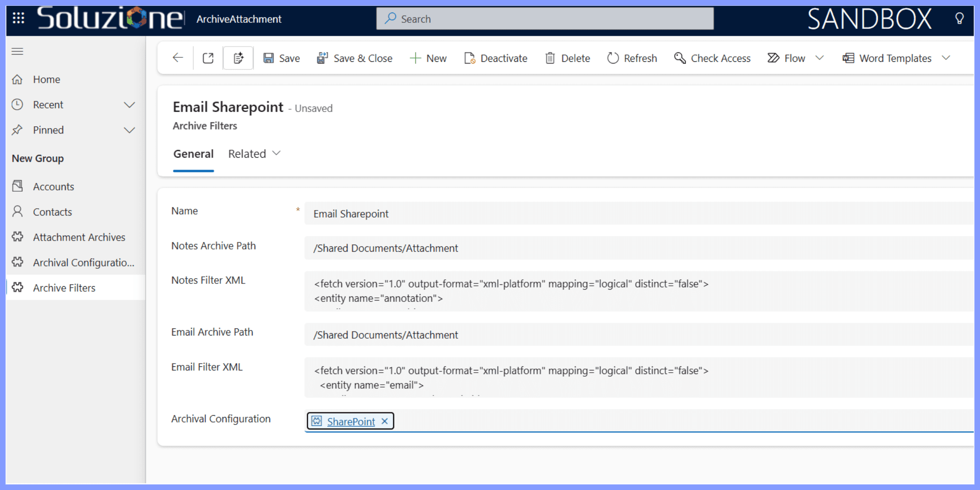The image size is (980, 490).
Task: Open record in new window icon
Action: coord(208,58)
